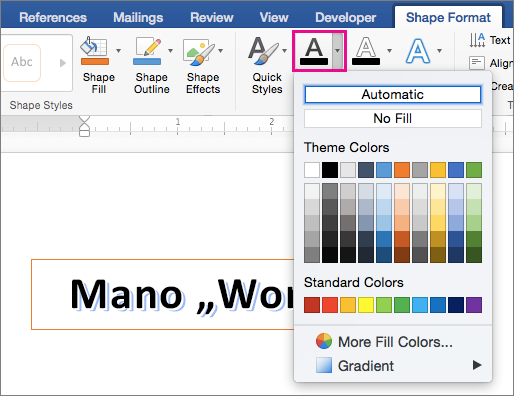Click the Align Text icon
Image resolution: width=514 pixels, height=396 pixels.
[x=477, y=63]
